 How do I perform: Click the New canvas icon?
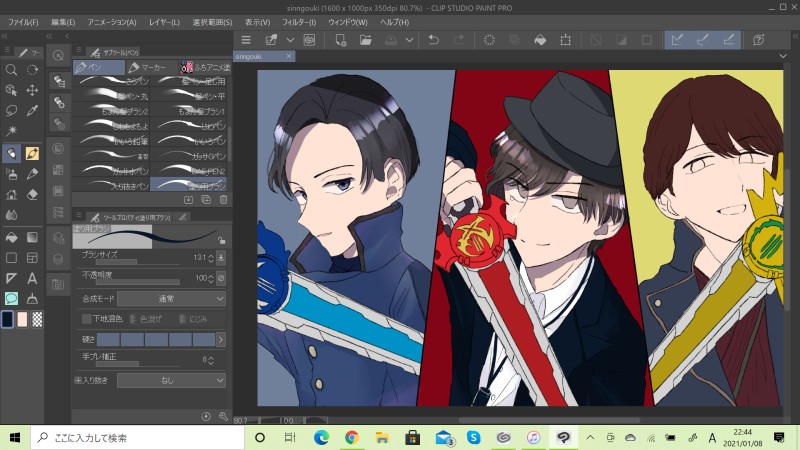(340, 40)
